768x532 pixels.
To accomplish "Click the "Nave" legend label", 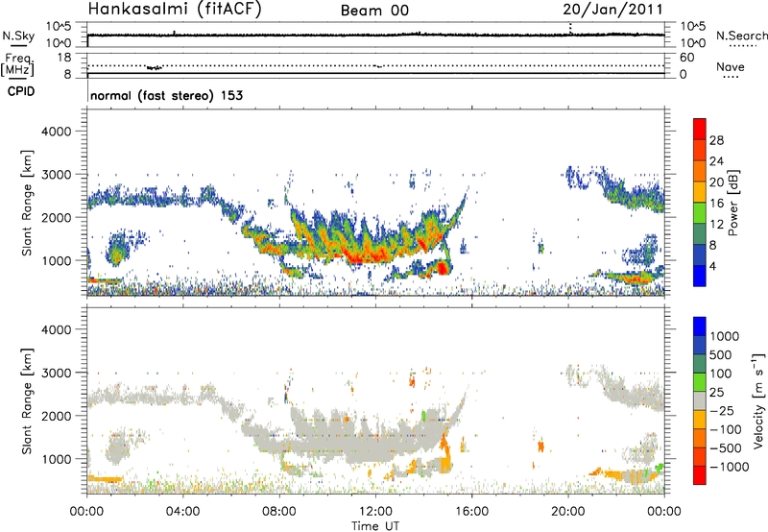I will [731, 67].
